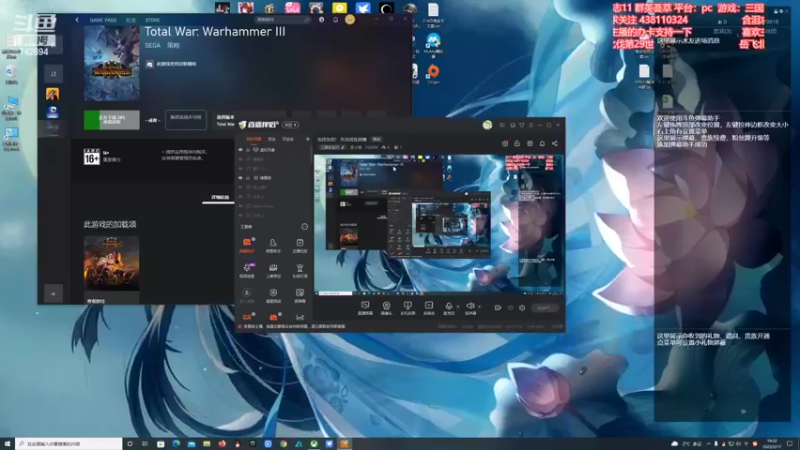Click the bell icon above the preview
The height and width of the screenshot is (450, 800).
(542, 143)
